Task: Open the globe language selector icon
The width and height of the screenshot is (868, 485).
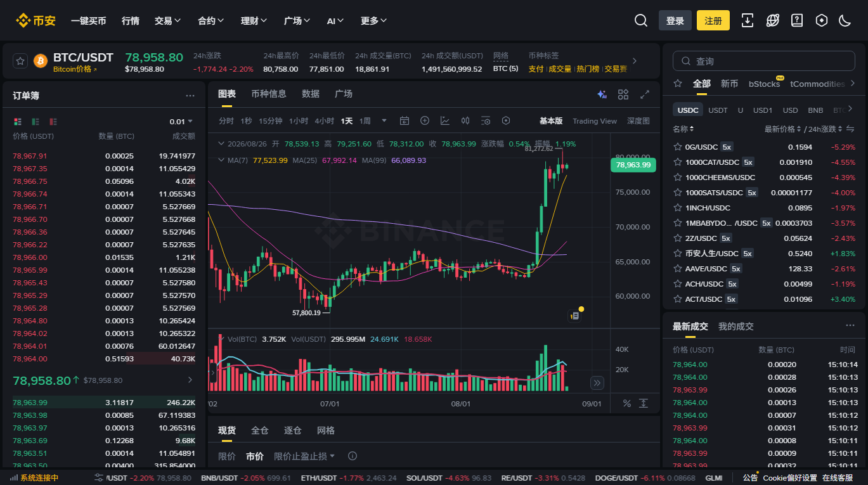Action: point(772,20)
